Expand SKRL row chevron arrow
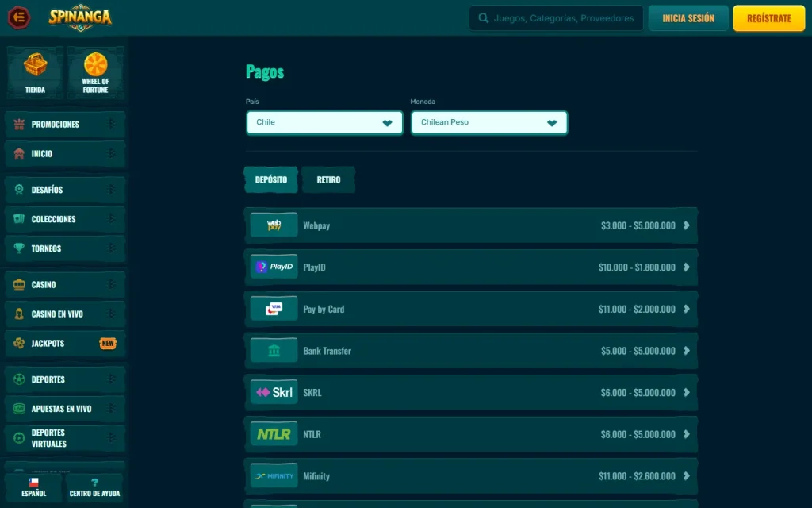 [686, 392]
